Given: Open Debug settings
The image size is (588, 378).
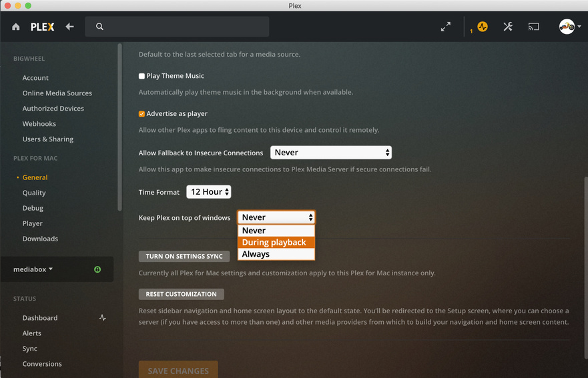Looking at the screenshot, I should 33,208.
